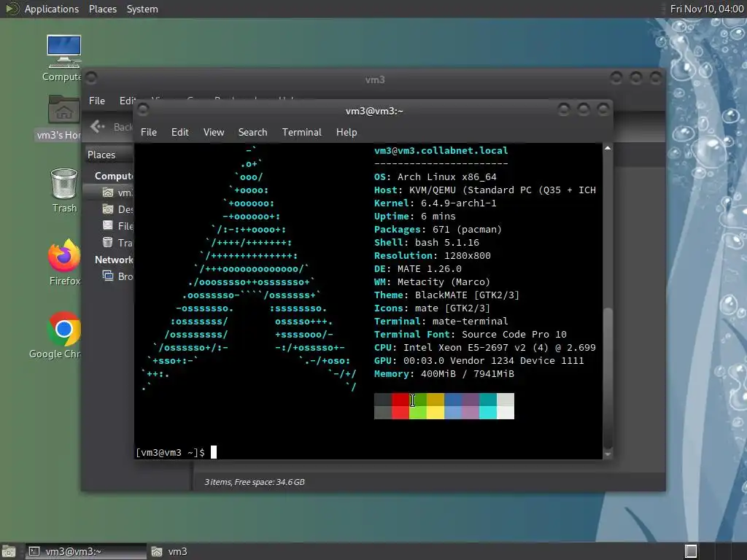This screenshot has height=560, width=747.
Task: Open the terminal File menu
Action: point(149,132)
